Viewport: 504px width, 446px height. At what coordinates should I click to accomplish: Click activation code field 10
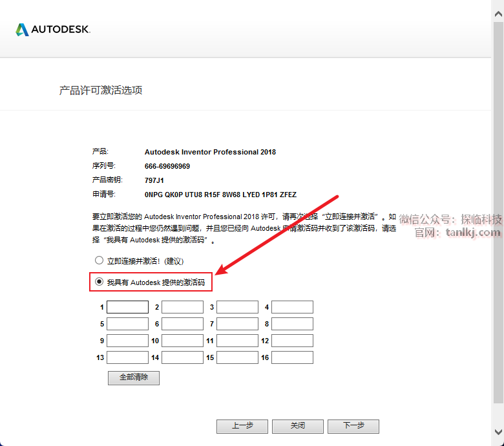pos(183,341)
